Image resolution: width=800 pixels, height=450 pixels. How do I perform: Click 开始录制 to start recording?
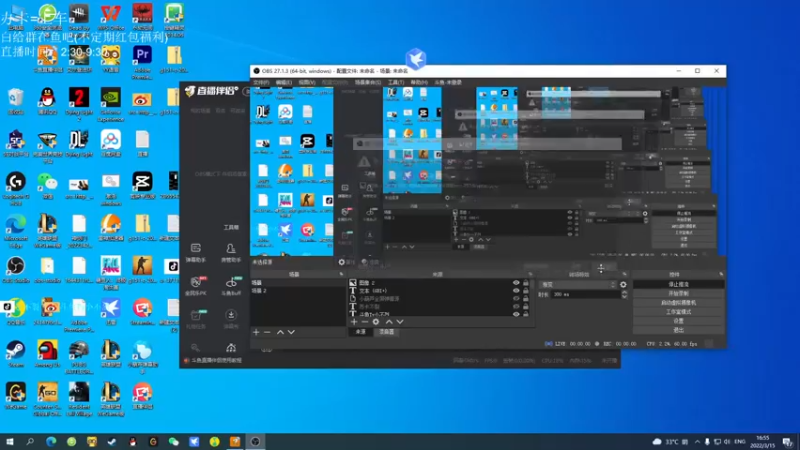678,293
